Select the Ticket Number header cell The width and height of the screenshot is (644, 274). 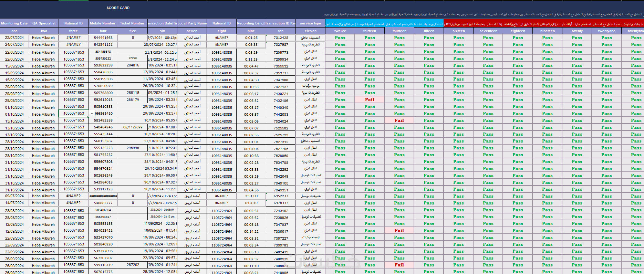tap(133, 23)
